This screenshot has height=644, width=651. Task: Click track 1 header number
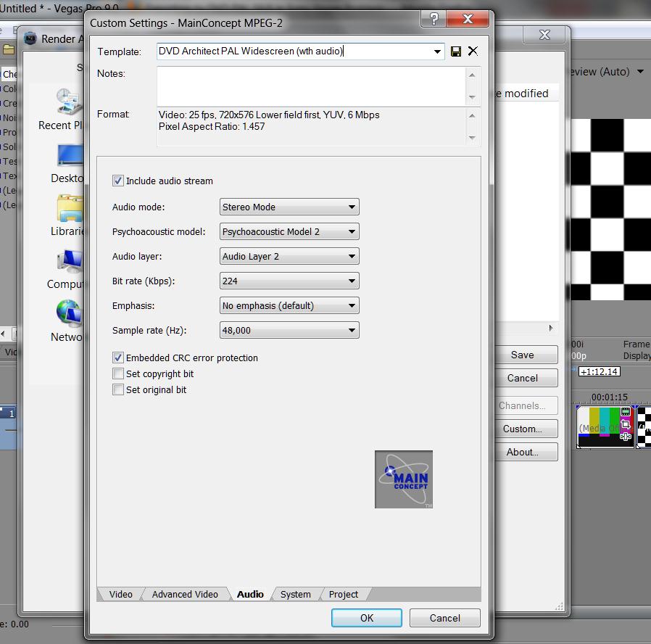pyautogui.click(x=12, y=413)
